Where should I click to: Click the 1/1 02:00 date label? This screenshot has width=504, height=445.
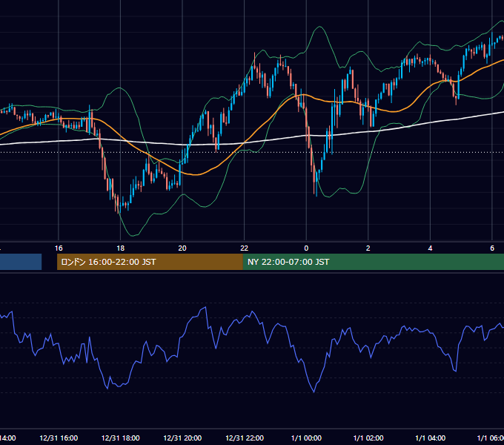click(368, 438)
